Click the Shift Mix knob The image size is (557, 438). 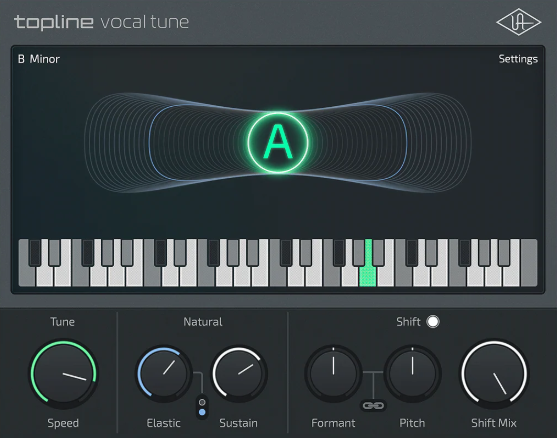coord(494,373)
